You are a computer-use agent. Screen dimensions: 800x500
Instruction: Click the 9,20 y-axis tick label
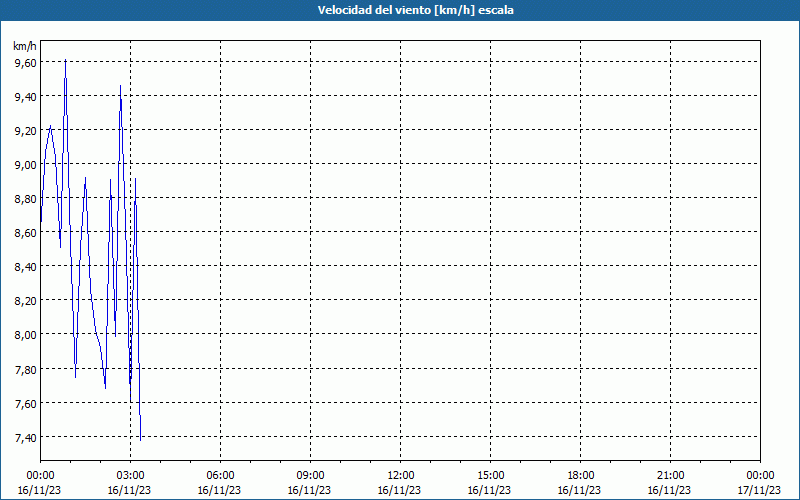point(25,131)
